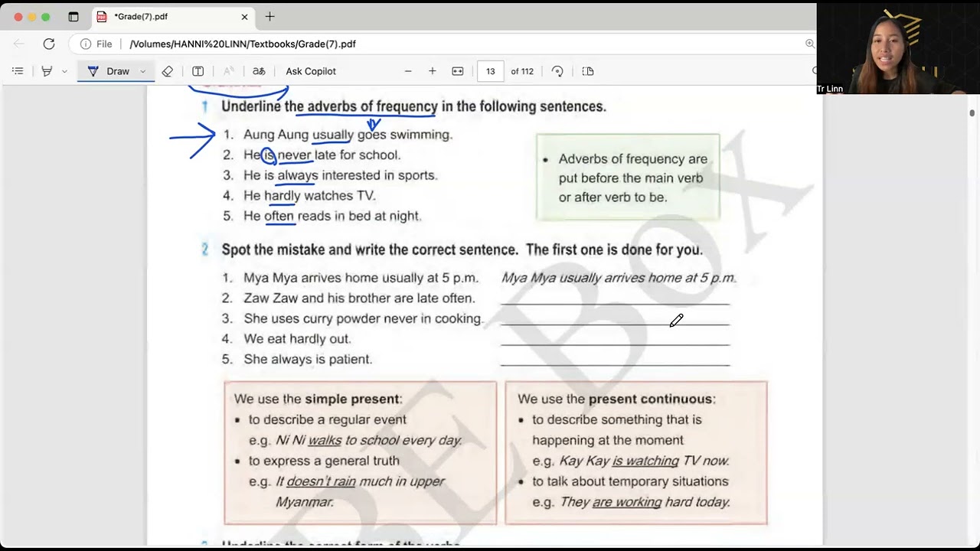Click the Fit to width icon

point(458,71)
